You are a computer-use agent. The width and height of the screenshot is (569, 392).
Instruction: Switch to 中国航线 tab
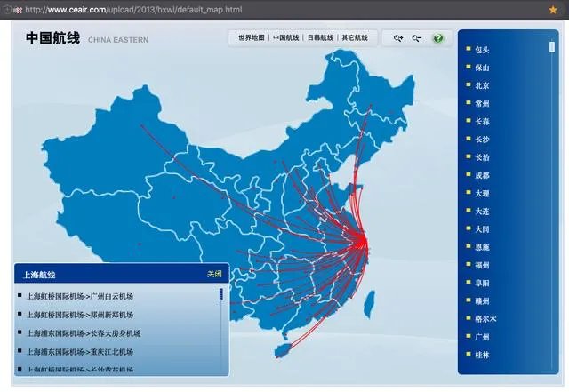tap(286, 37)
